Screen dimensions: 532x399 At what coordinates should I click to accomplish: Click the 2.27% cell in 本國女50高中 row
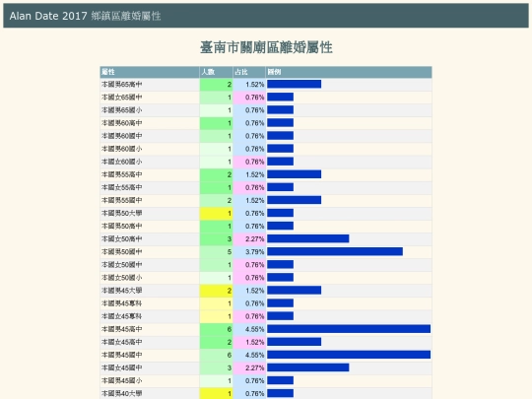coord(249,238)
